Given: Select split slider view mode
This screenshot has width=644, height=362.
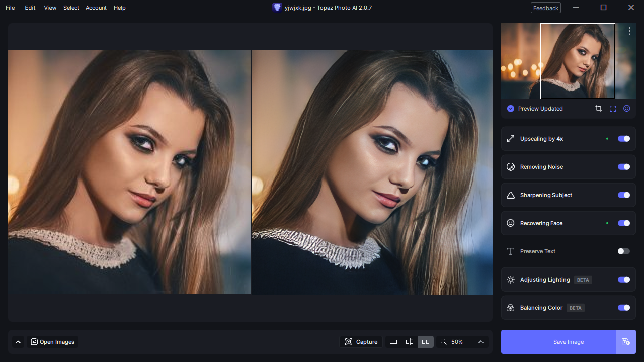Looking at the screenshot, I should [410, 342].
